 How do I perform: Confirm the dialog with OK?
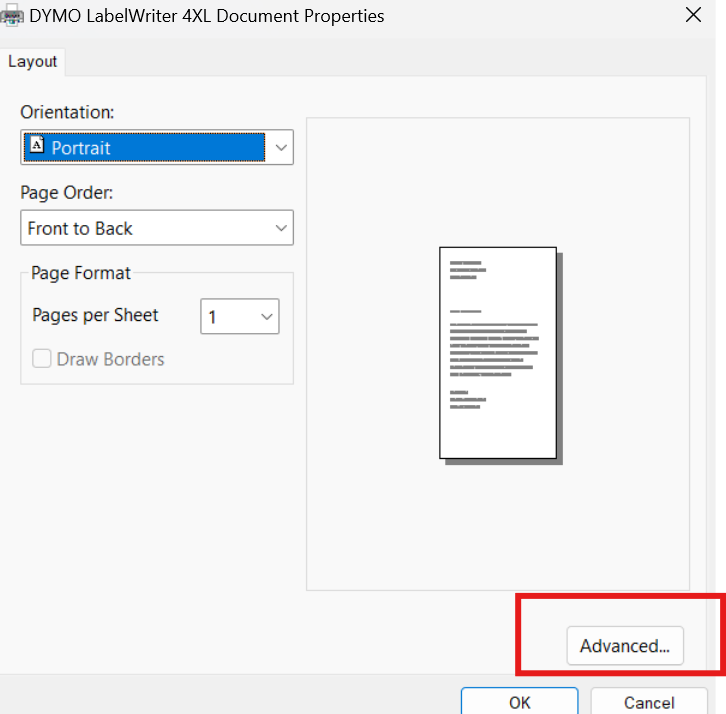[x=519, y=701]
